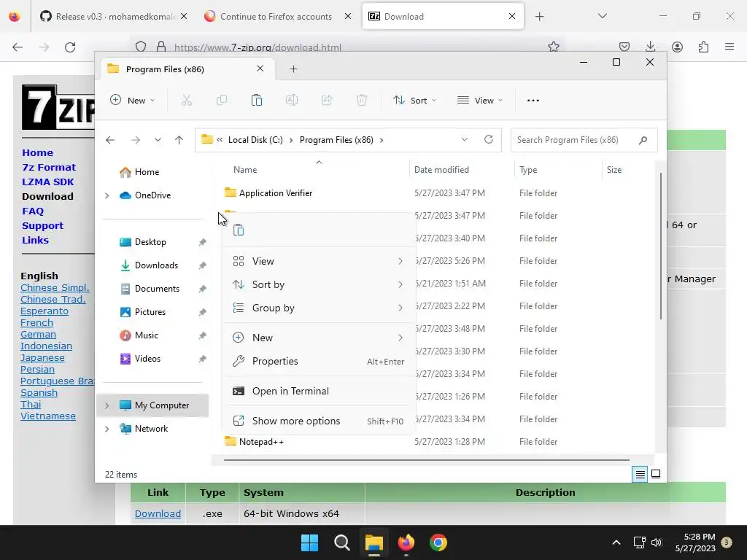This screenshot has height=560, width=747.
Task: Go forward in File Explorer
Action: point(136,140)
